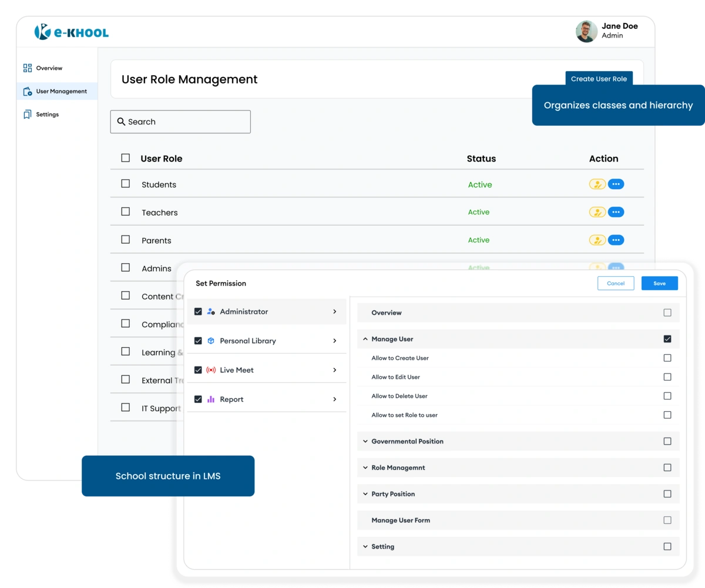The image size is (705, 588).
Task: Uncheck the Personal Library checkbox
Action: [198, 341]
